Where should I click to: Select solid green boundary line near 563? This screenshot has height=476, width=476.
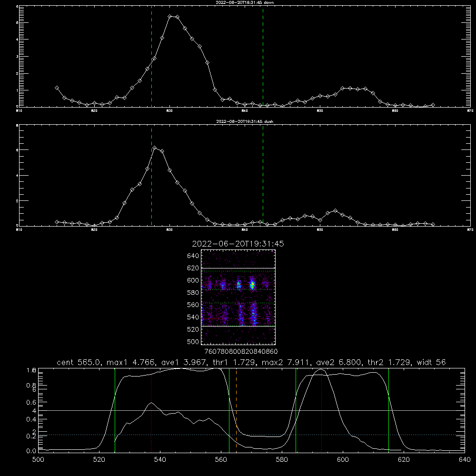[229, 410]
